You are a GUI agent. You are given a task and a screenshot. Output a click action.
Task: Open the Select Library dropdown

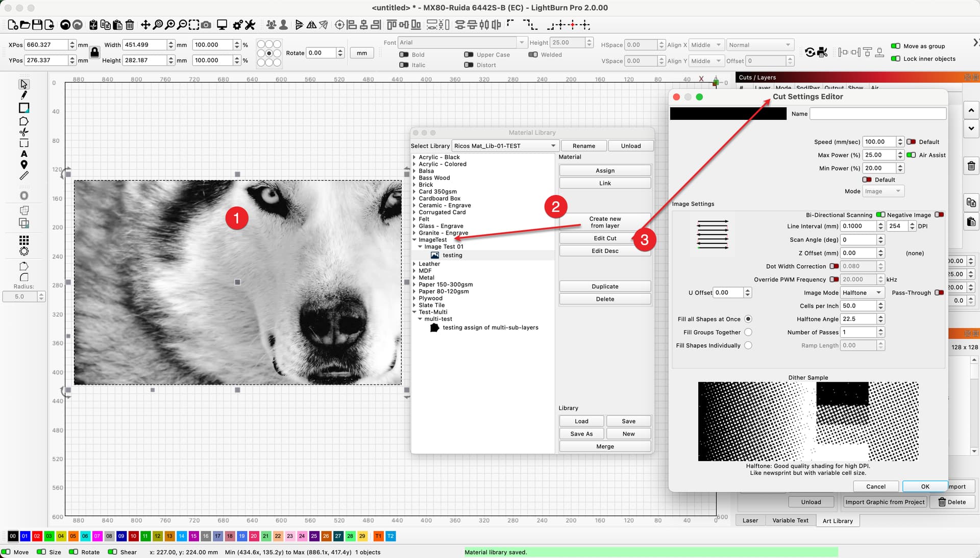tap(504, 146)
